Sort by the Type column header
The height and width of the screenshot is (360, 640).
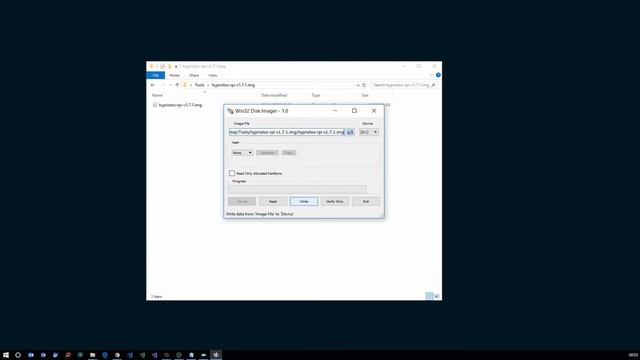pyautogui.click(x=316, y=95)
